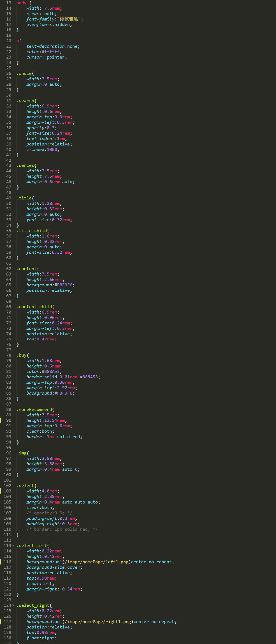Click gutter line number 127
Viewport: 276px width, 644px height.
click(7, 621)
